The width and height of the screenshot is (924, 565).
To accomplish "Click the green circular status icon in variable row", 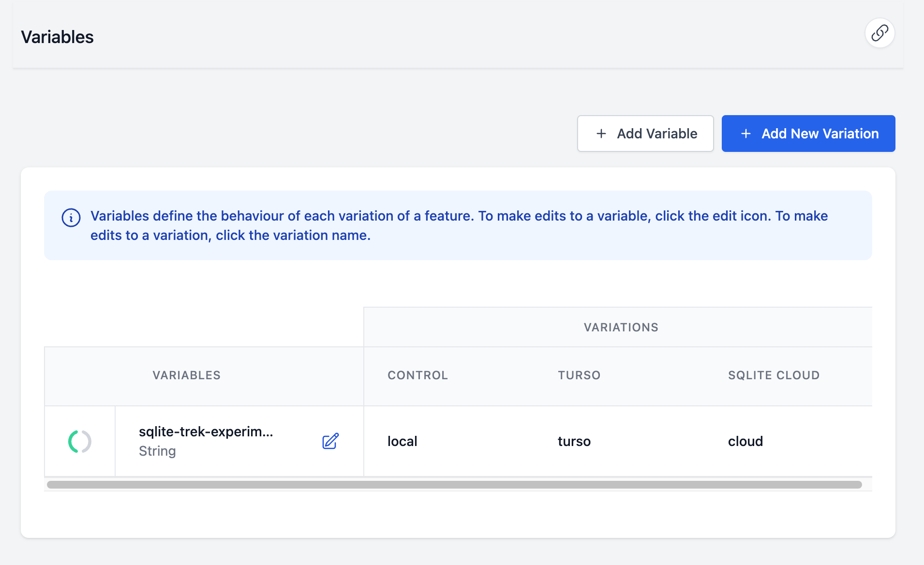I will tap(80, 441).
